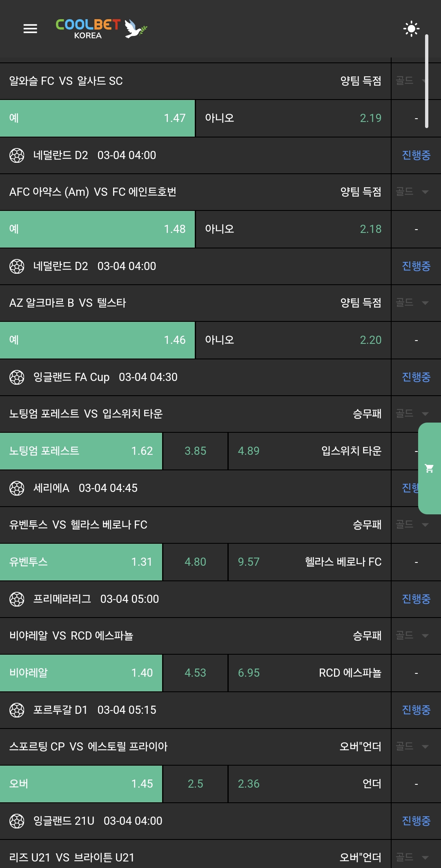Viewport: 441px width, 868px height.
Task: Click the vertical scrollbar thumb
Action: tap(426, 82)
